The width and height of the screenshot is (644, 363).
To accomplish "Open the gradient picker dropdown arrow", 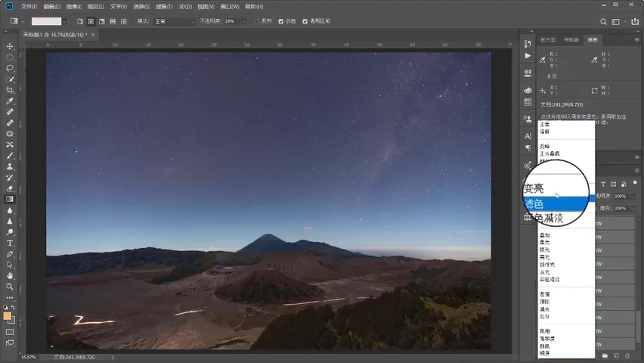I will pos(65,21).
